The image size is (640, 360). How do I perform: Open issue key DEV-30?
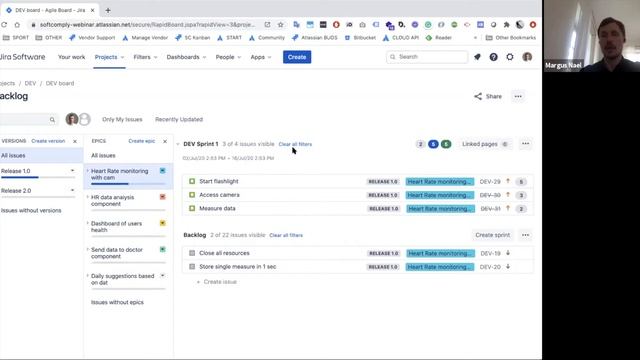click(490, 195)
